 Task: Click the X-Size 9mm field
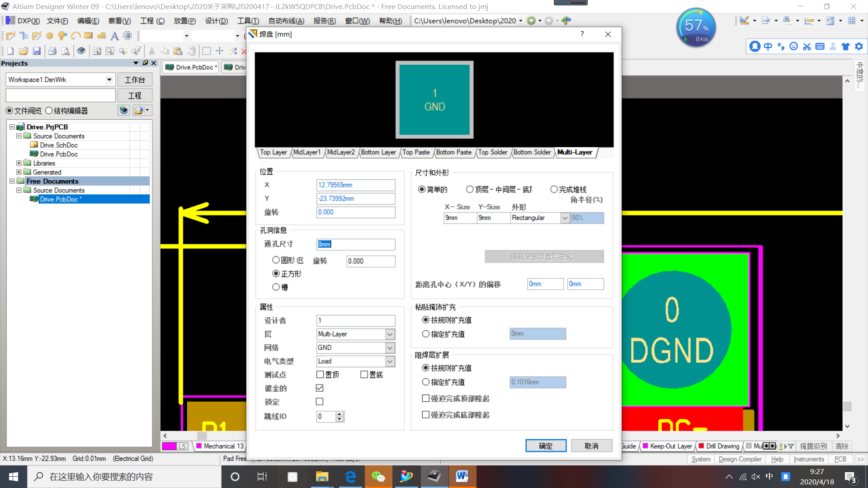tap(460, 218)
